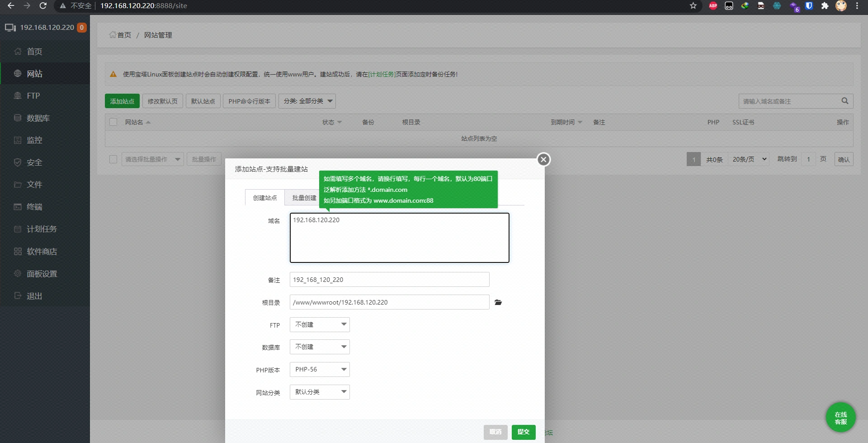
Task: Click 退出 to log out
Action: (x=45, y=295)
